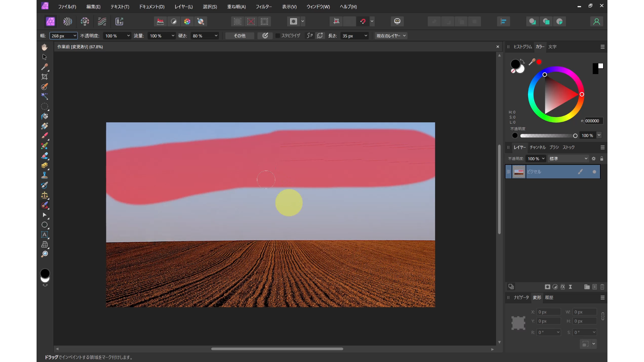Viewport: 644px width, 362px height.
Task: Select the Erase Brush tool
Action: click(x=44, y=156)
